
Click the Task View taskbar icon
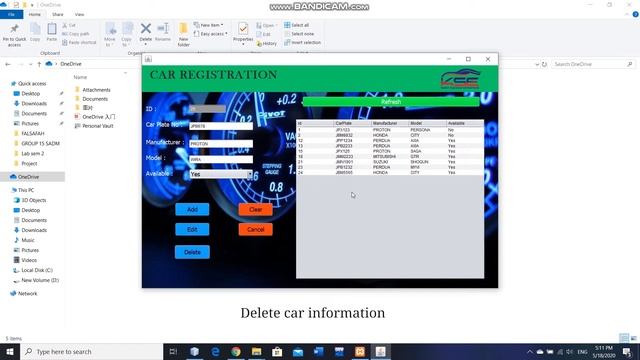pyautogui.click(x=173, y=351)
